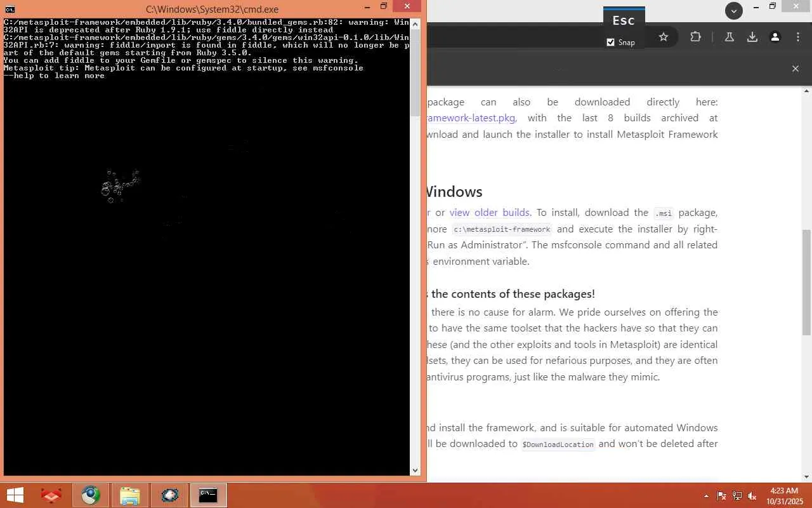Click the cmd.exe vertical scrollbar thumb

[416, 73]
